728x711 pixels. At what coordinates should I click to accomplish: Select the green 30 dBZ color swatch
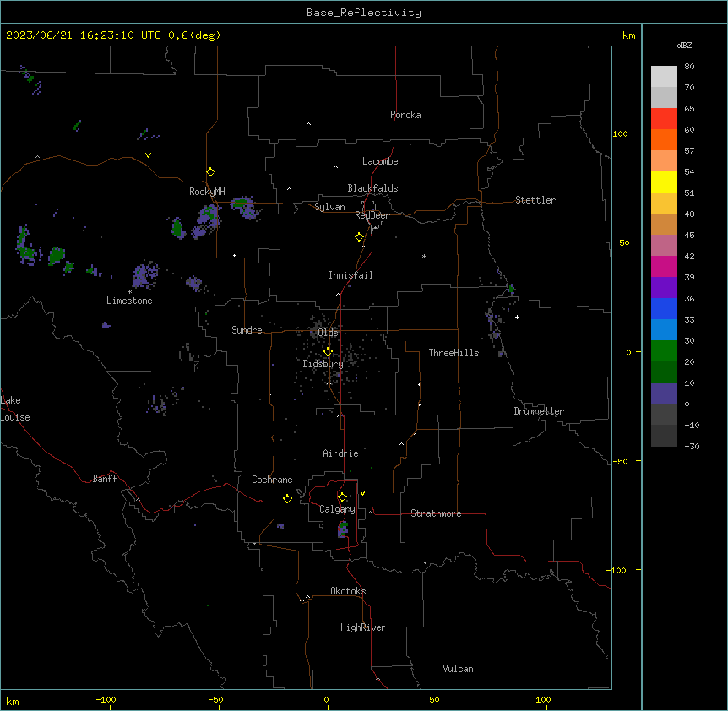point(664,351)
